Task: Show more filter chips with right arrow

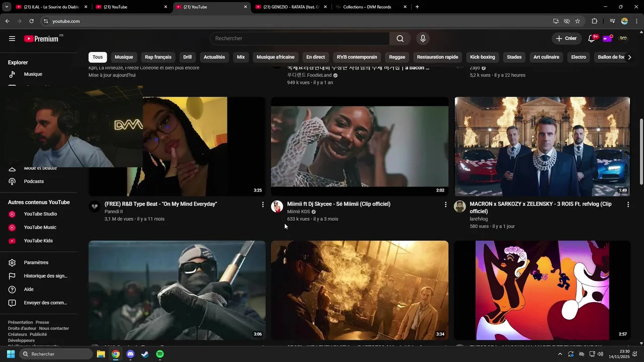Action: point(629,57)
